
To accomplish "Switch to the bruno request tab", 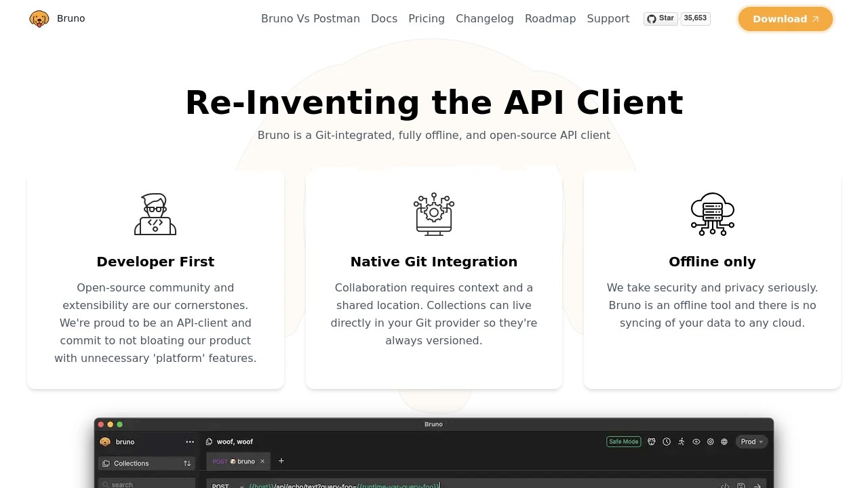I will [237, 461].
